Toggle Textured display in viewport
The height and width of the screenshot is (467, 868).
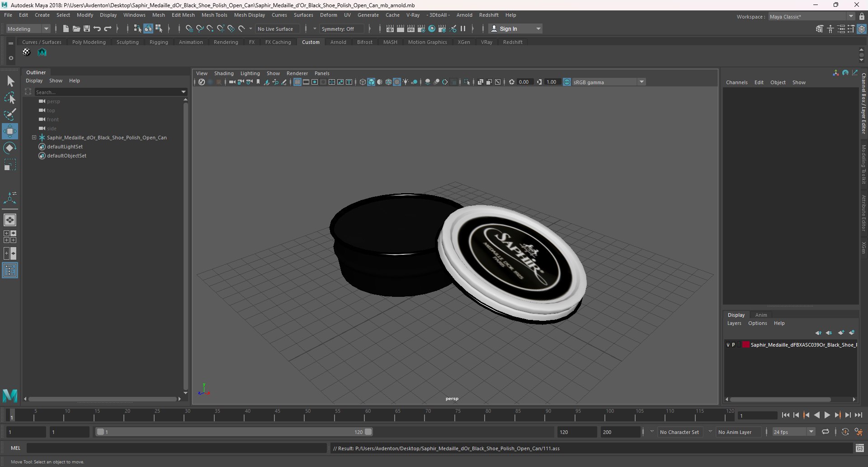click(397, 82)
